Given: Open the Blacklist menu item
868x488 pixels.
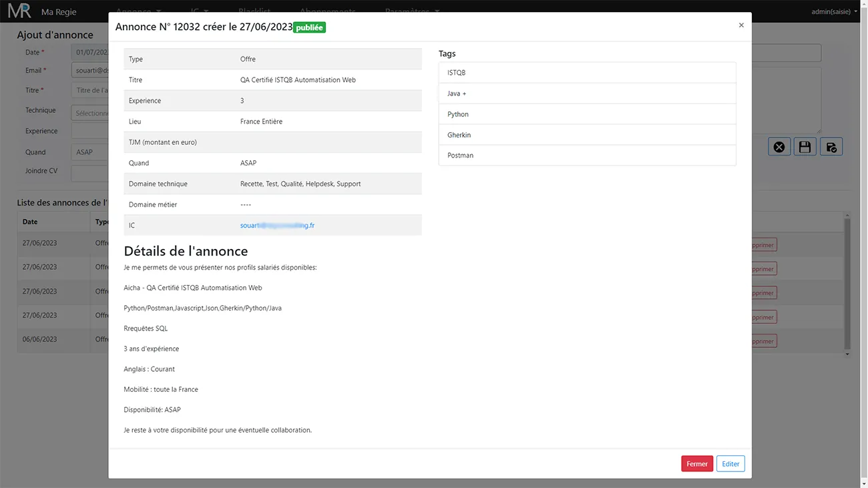Looking at the screenshot, I should [254, 11].
